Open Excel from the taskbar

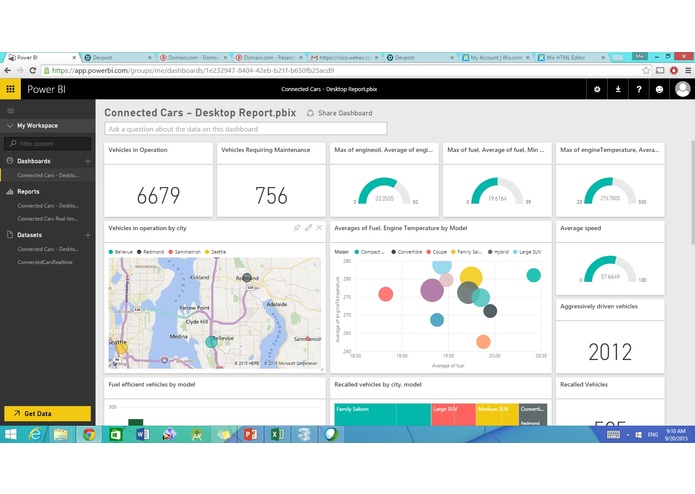click(x=277, y=435)
